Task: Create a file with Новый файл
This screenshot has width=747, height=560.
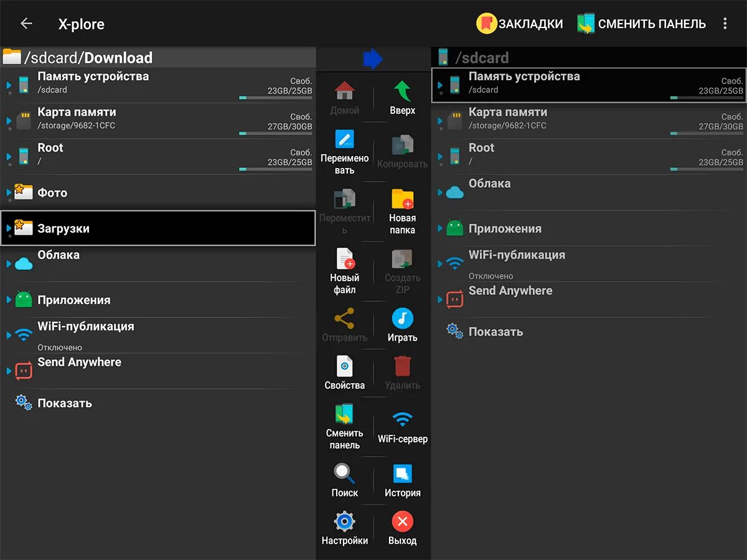Action: [344, 272]
